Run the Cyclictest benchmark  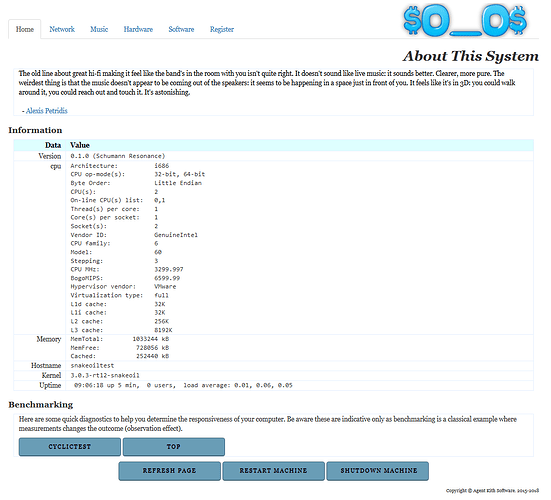tap(70, 447)
